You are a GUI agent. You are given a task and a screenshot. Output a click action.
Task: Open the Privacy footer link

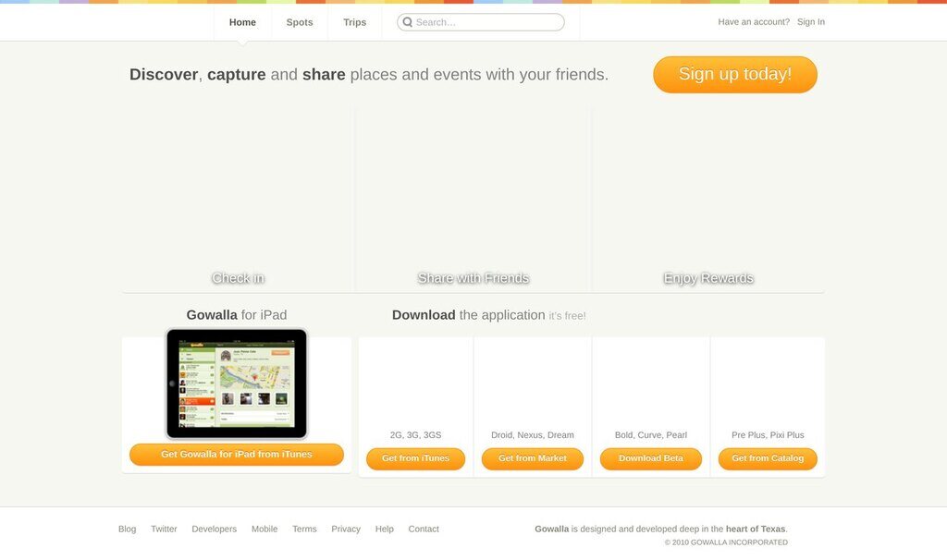pyautogui.click(x=346, y=529)
